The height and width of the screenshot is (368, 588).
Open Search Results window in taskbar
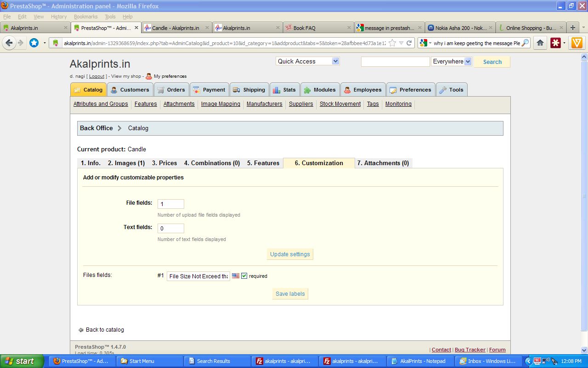click(x=217, y=361)
